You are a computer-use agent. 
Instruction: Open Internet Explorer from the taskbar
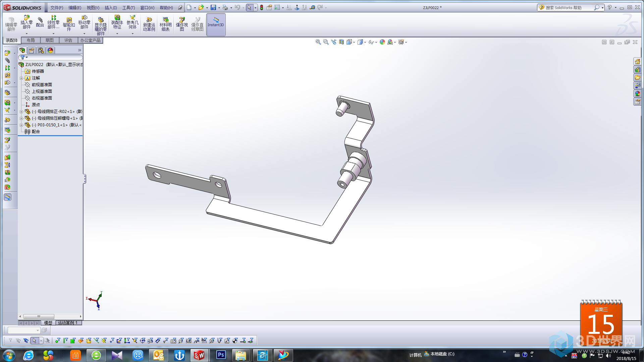[28, 355]
